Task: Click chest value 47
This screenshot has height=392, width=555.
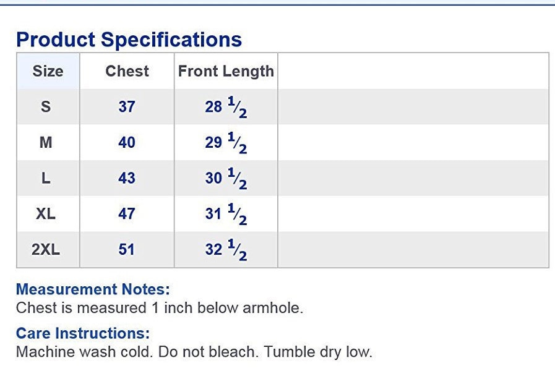Action: tap(127, 214)
